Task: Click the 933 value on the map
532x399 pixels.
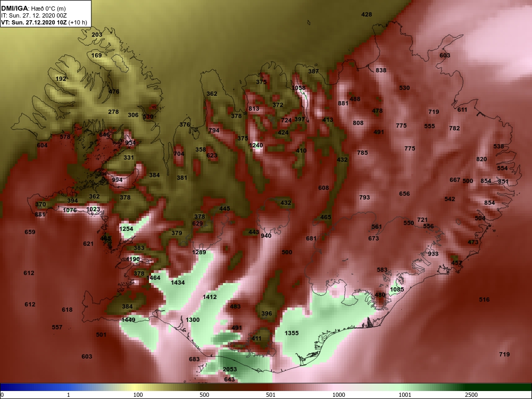Action: pyautogui.click(x=433, y=254)
